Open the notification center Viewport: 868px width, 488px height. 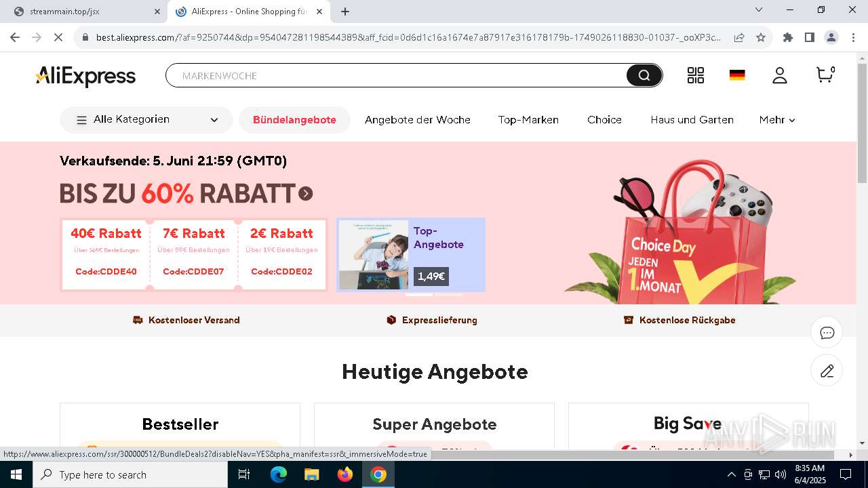coord(846,474)
